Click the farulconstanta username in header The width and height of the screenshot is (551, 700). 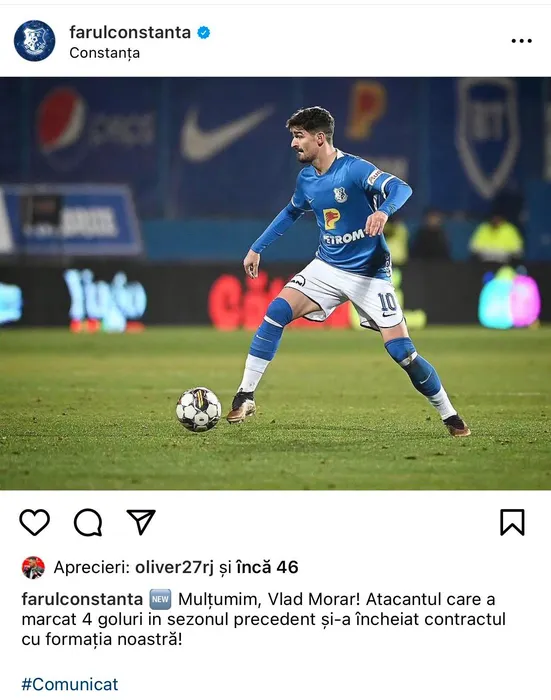[130, 32]
